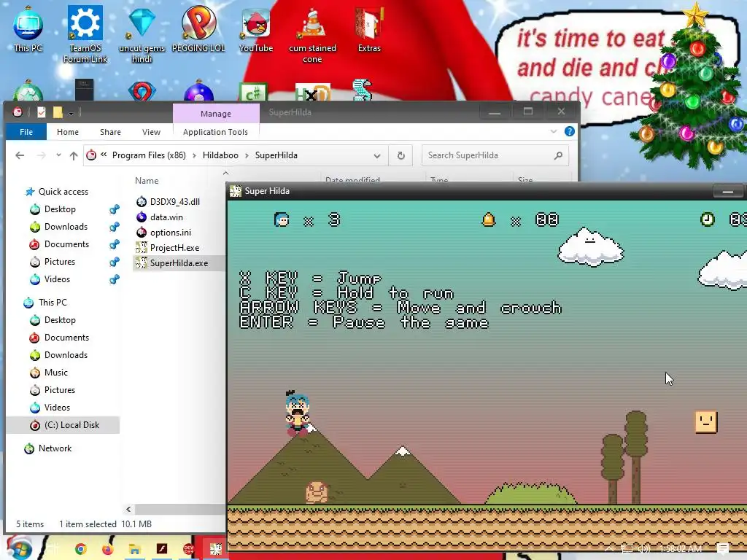This screenshot has width=747, height=560.
Task: Open Application Tools ribbon tab
Action: click(x=215, y=132)
